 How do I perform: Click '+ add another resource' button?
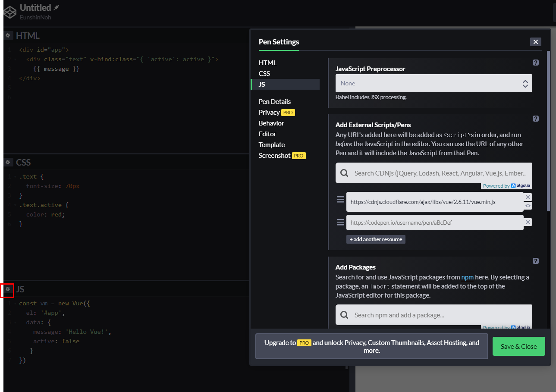[x=376, y=239]
